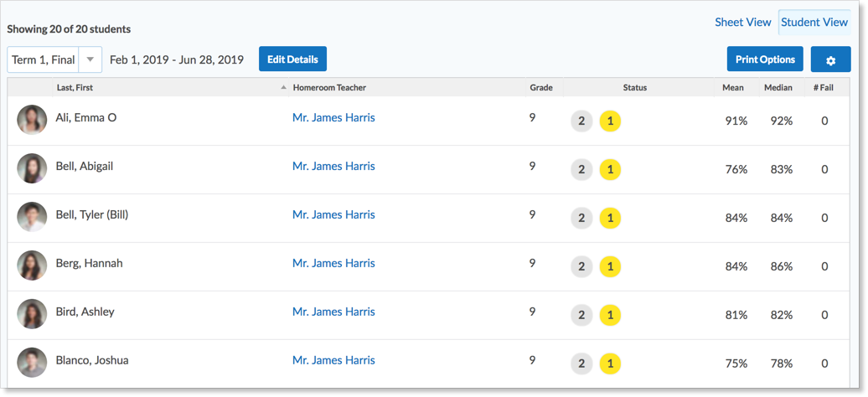This screenshot has width=868, height=397.
Task: Sort by the Mean column header
Action: [732, 87]
